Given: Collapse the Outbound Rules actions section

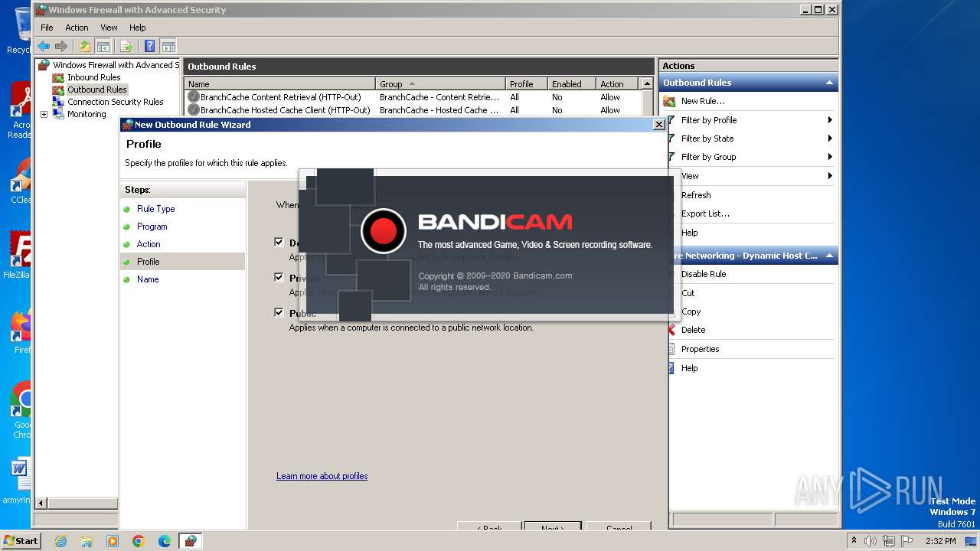Looking at the screenshot, I should point(829,83).
